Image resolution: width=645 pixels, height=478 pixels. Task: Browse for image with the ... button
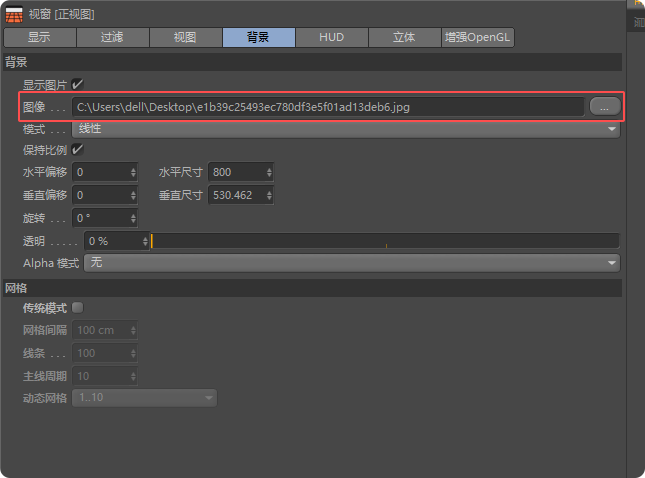click(x=604, y=107)
